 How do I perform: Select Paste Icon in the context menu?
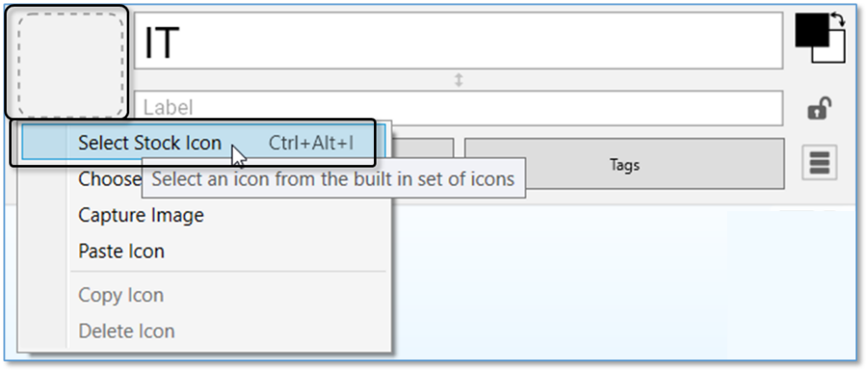pos(122,251)
